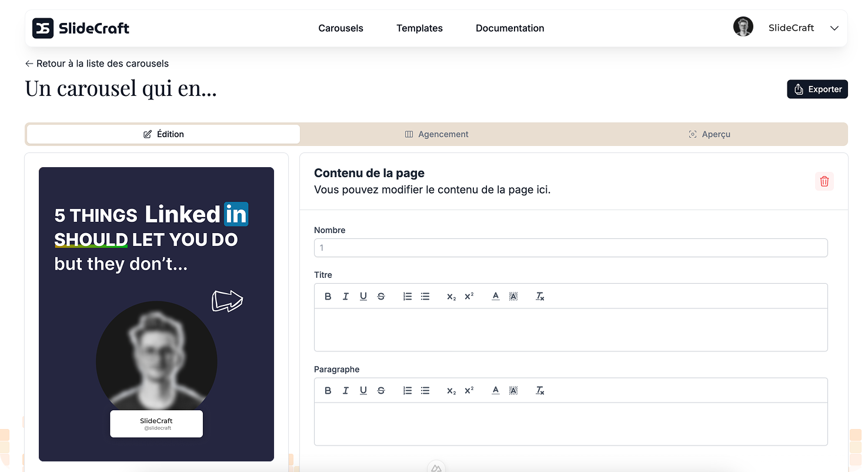Switch to the Agencement tab
The width and height of the screenshot is (868, 472).
click(x=437, y=134)
